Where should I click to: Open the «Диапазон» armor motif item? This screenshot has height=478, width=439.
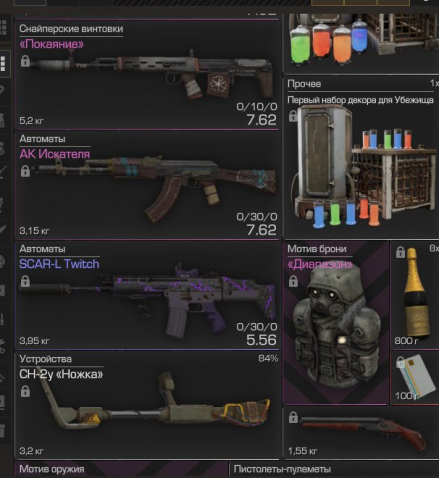pos(336,323)
